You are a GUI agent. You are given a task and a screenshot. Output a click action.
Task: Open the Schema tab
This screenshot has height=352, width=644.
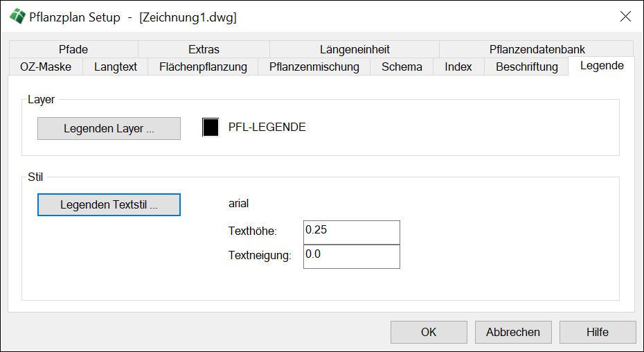click(402, 67)
